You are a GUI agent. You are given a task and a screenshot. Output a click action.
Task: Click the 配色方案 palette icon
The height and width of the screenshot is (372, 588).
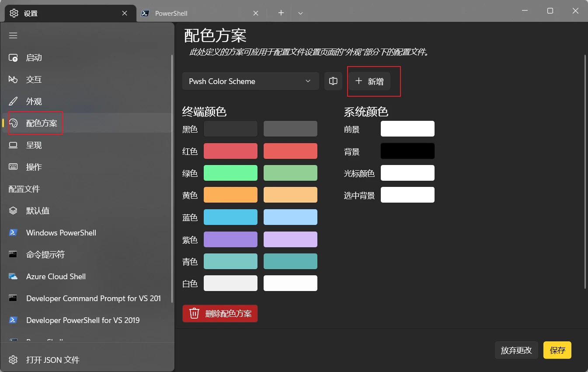[13, 123]
